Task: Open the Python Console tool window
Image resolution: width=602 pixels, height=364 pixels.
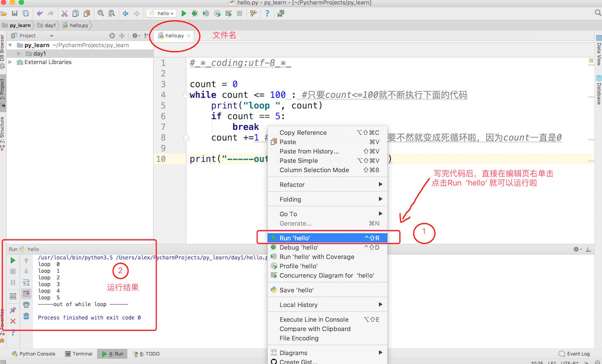Action: [x=34, y=353]
